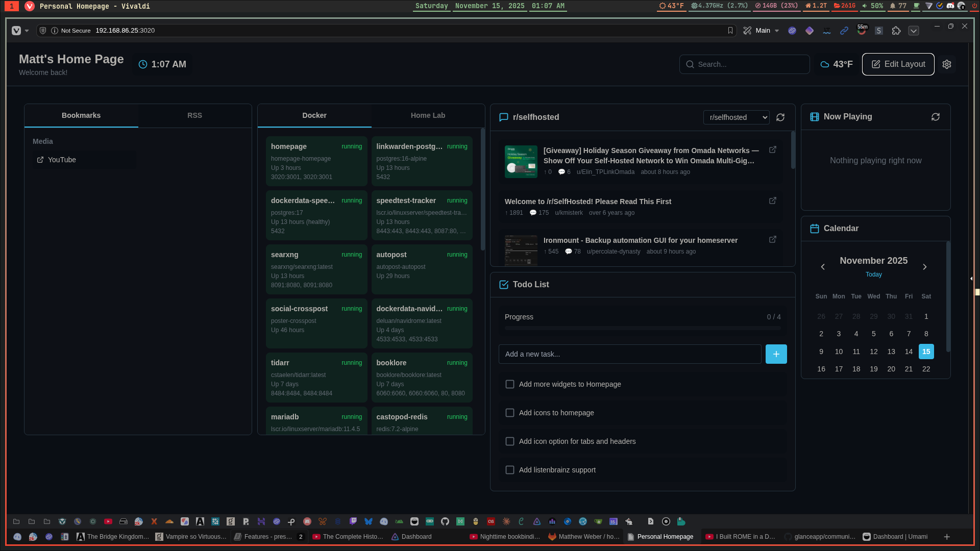This screenshot has height=551, width=980.
Task: Click the 'Add a new task' field
Action: coord(630,354)
